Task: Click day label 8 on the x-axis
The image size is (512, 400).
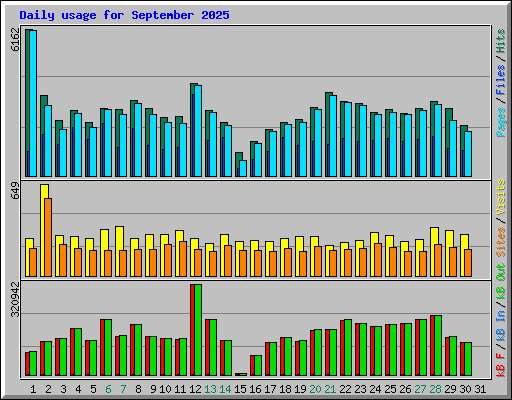Action: click(138, 389)
